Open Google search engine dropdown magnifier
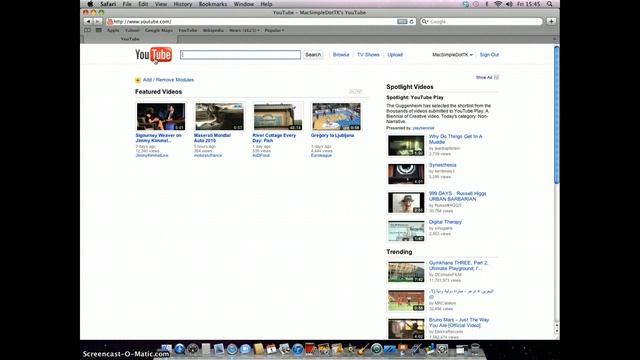640x360 pixels. [425, 22]
